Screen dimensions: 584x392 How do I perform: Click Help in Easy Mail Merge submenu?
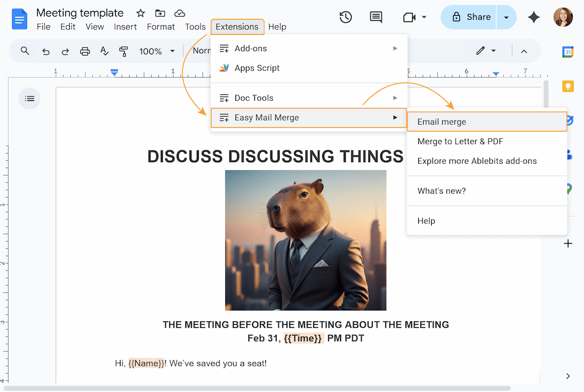click(x=487, y=221)
